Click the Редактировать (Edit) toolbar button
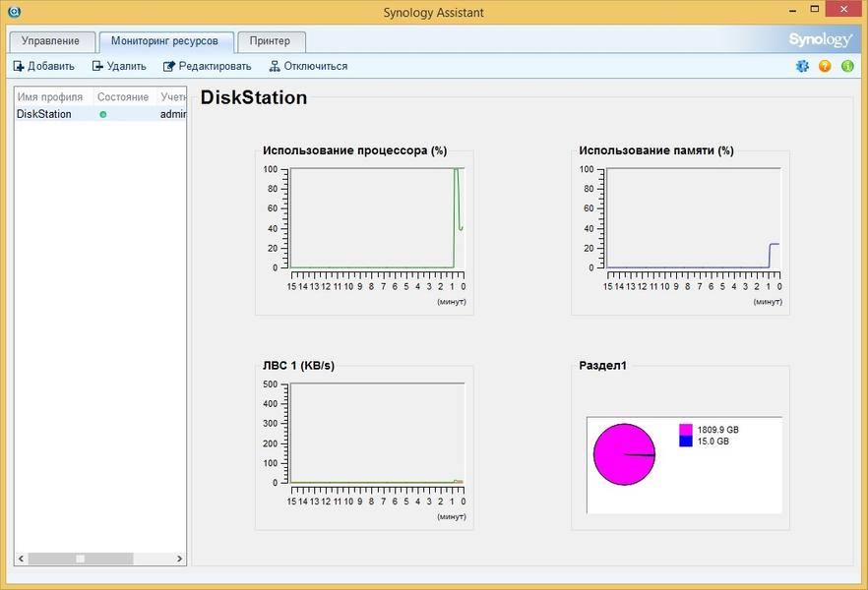The image size is (868, 590). (208, 66)
